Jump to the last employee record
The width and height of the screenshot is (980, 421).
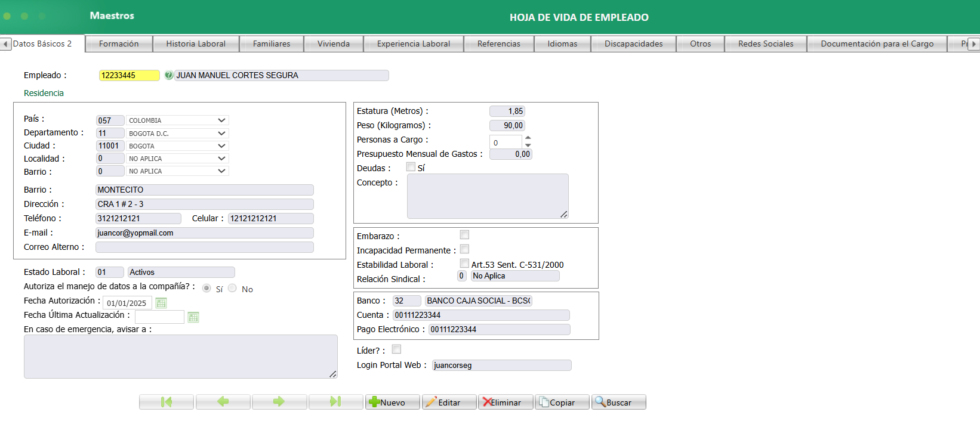pyautogui.click(x=335, y=402)
